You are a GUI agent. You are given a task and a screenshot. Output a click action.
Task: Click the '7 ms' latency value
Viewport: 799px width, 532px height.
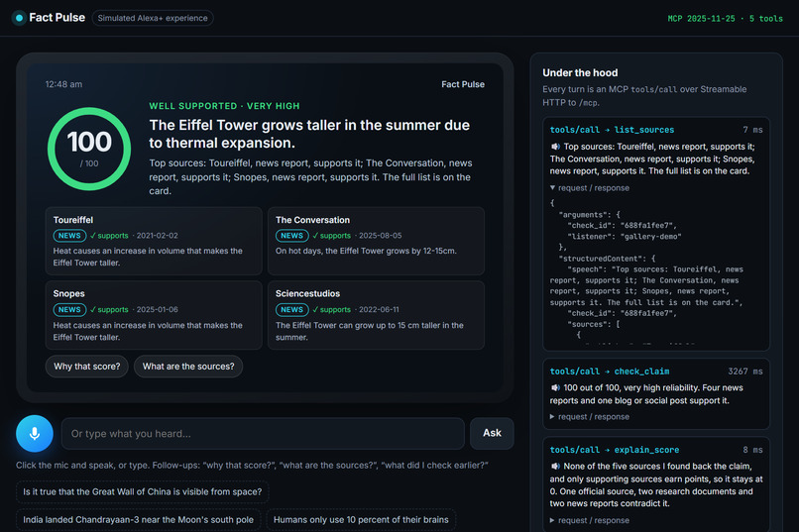click(x=752, y=130)
